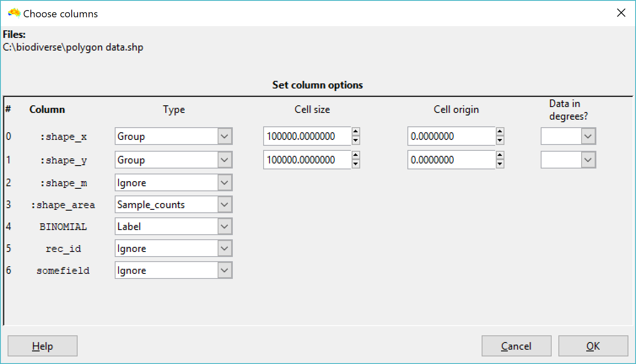The width and height of the screenshot is (636, 364).
Task: Open the Type dropdown for :shape_x
Action: click(x=224, y=136)
